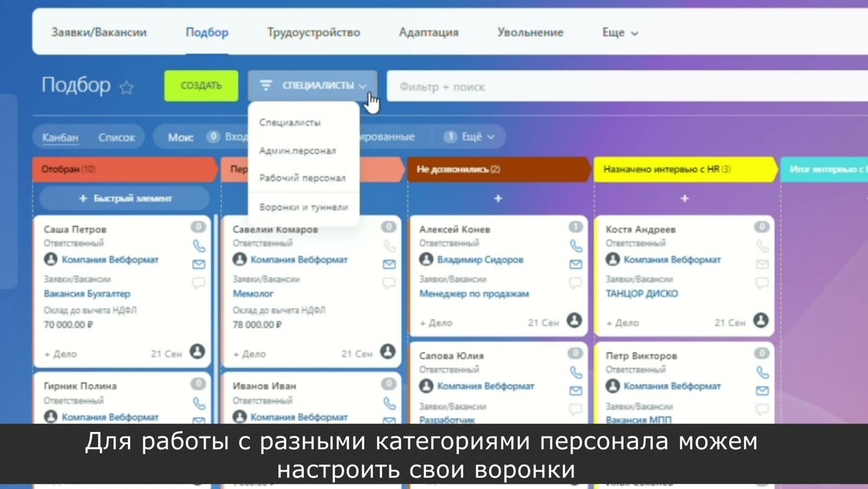Expand the Специалисты funnel dropdown

312,86
